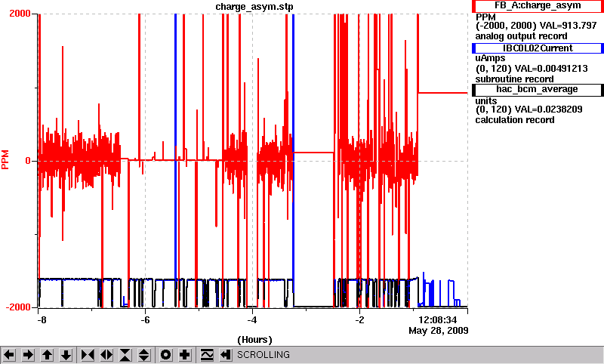Viewport: 604px width, 364px height.
Task: Pan the graph up with the arrow button
Action: (x=47, y=354)
